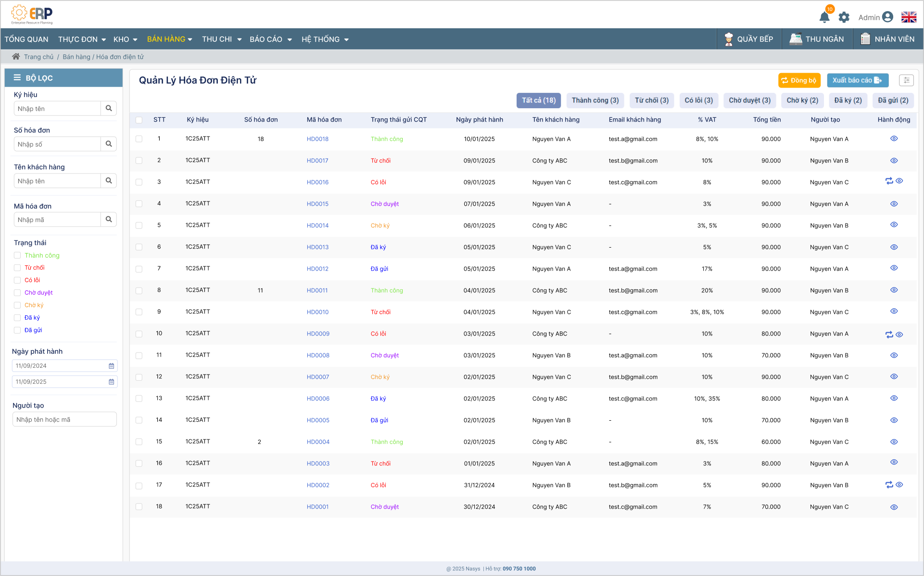Tick the Có lỗi status filter checkbox
924x576 pixels.
click(x=17, y=280)
